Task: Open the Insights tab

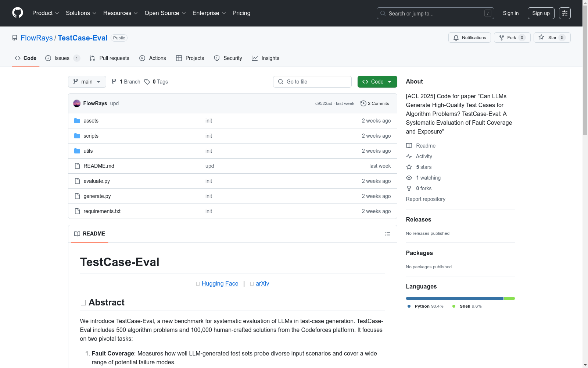Action: point(265,58)
